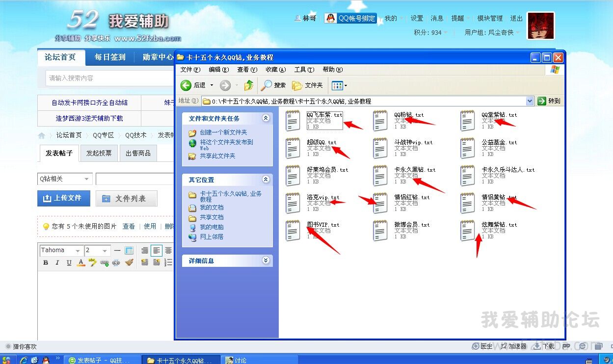Open the Tahoma font dropdown
Screen dimensions: 613x364
click(x=60, y=251)
